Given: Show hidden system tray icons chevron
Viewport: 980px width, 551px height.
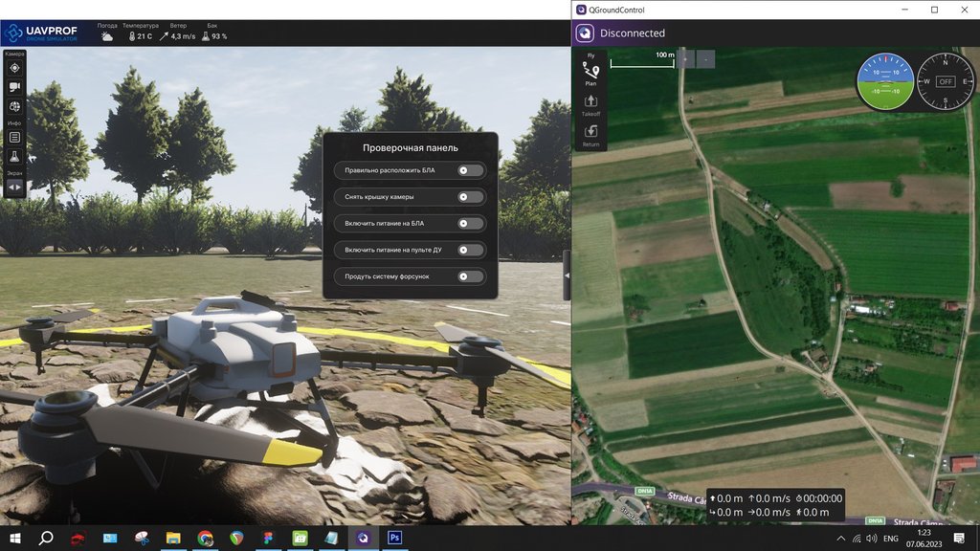Looking at the screenshot, I should click(840, 538).
